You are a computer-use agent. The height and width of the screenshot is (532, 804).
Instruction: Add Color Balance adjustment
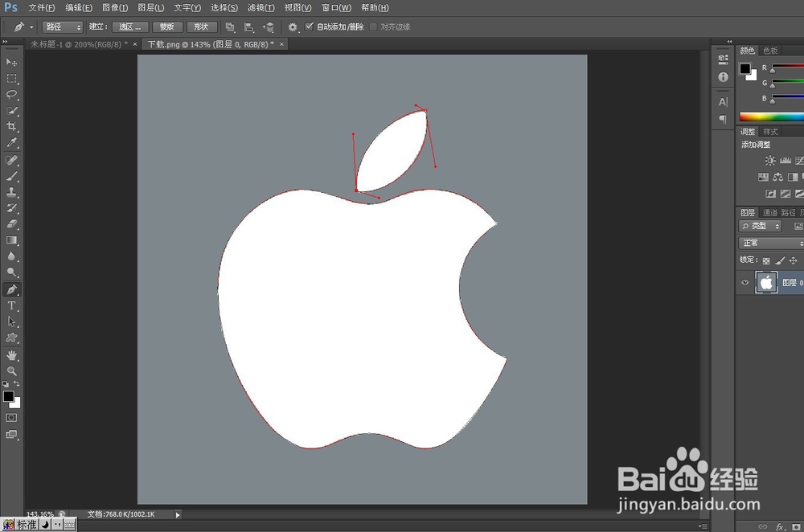click(x=777, y=177)
